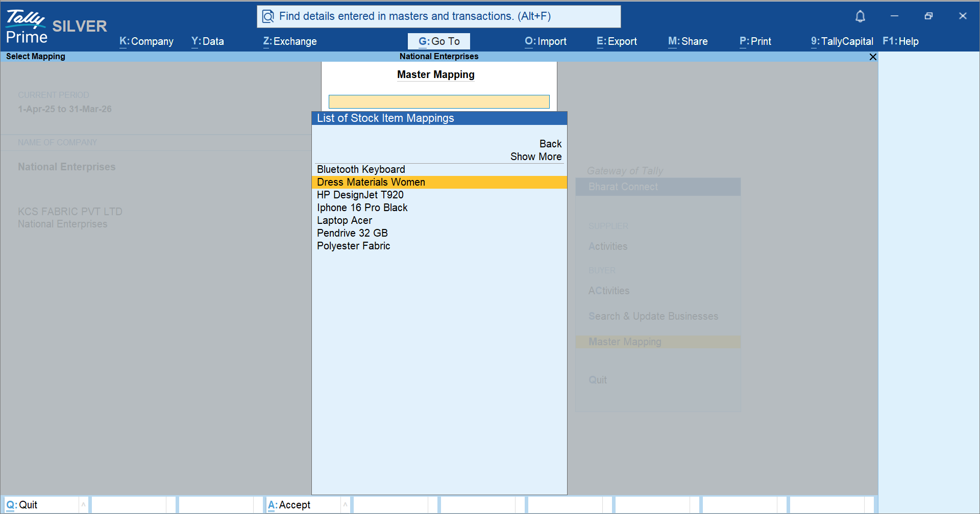Select Back in the stock item list
The height and width of the screenshot is (514, 980).
point(550,144)
